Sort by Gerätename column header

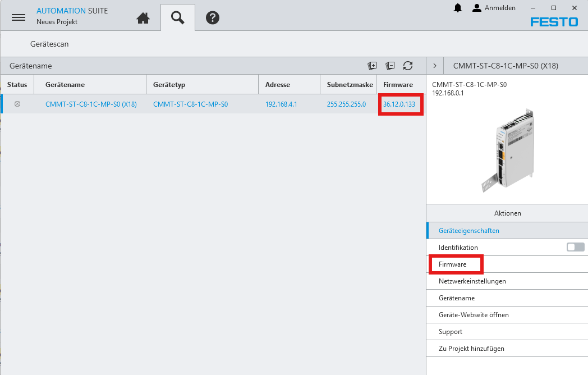coord(90,84)
